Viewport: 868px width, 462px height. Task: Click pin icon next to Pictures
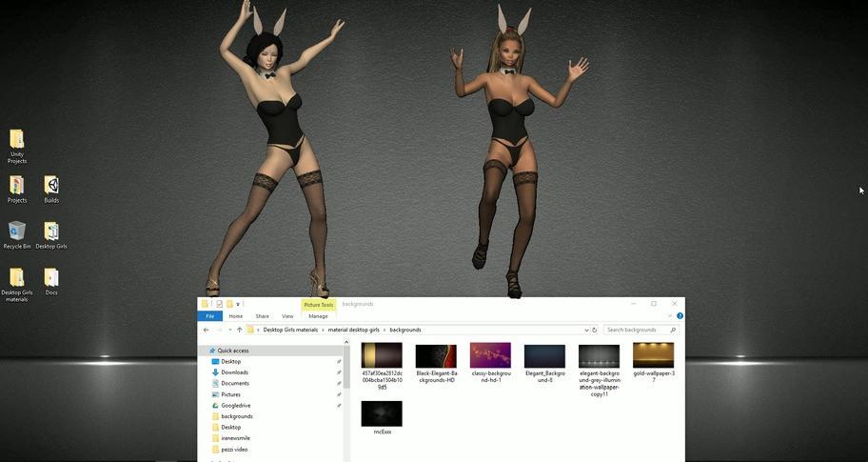pyautogui.click(x=339, y=394)
